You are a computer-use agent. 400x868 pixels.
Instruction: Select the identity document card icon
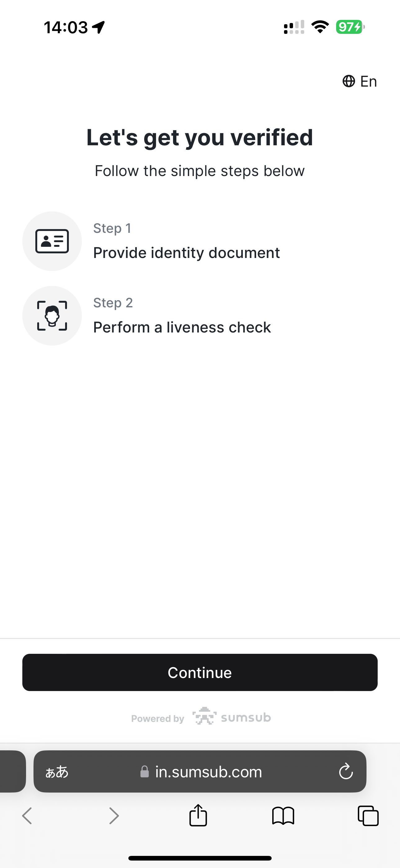(x=52, y=241)
